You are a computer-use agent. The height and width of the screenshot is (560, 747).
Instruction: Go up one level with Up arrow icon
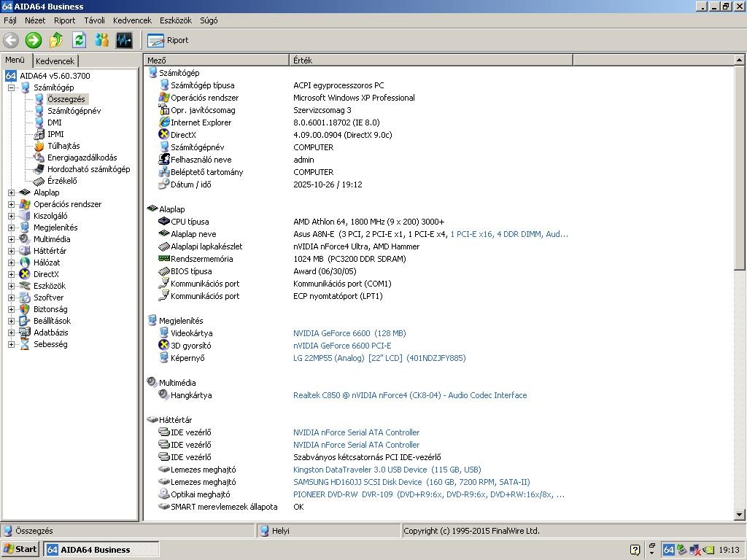tap(56, 41)
